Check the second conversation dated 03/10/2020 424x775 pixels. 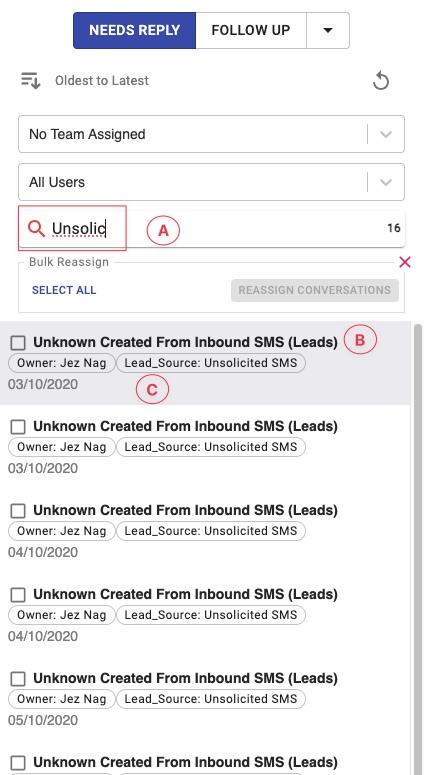tap(18, 427)
